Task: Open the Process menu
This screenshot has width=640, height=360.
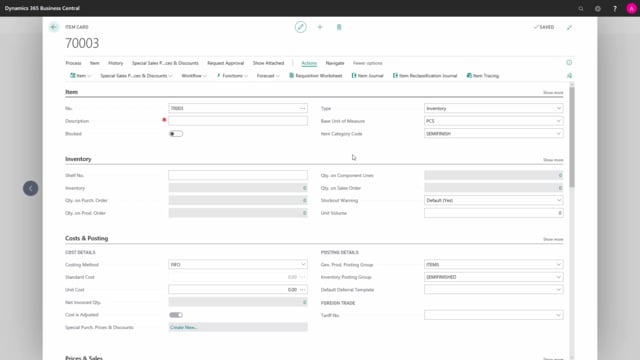Action: pos(73,63)
